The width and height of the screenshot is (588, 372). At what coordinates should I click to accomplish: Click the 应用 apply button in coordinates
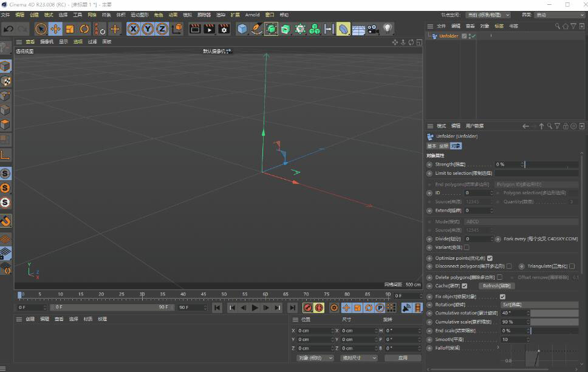pos(403,358)
